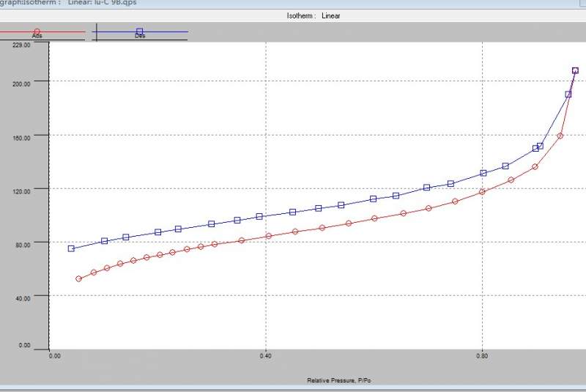Click the lowest-pressure blue square desorption point
586x392 pixels.
click(x=71, y=248)
